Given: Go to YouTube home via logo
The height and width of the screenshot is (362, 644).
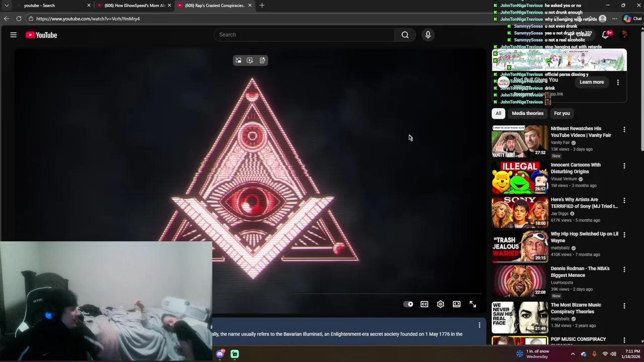Looking at the screenshot, I should [x=41, y=35].
